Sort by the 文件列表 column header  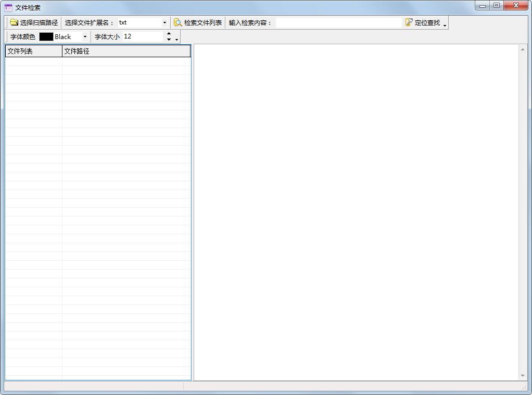tap(33, 51)
